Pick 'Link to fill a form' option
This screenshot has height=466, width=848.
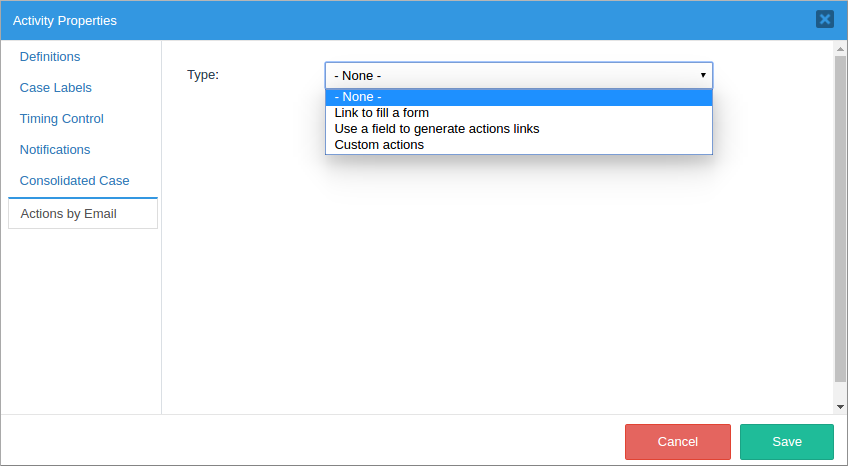coord(382,113)
